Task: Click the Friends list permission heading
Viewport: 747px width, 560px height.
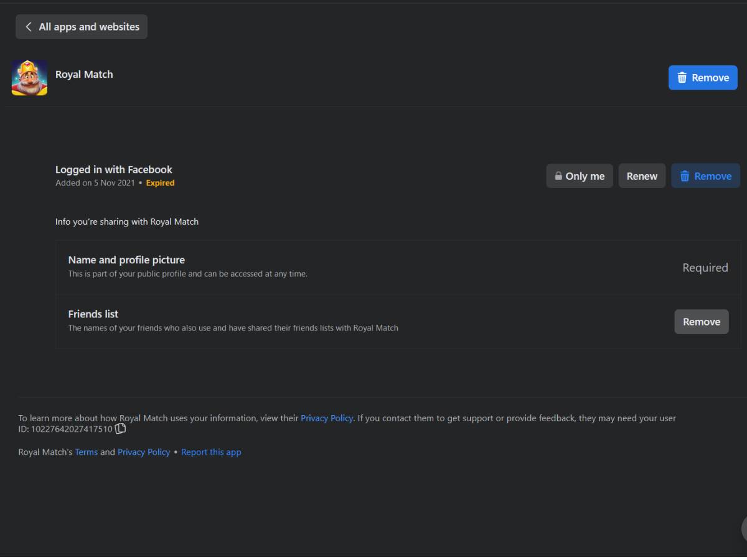Action: coord(93,314)
